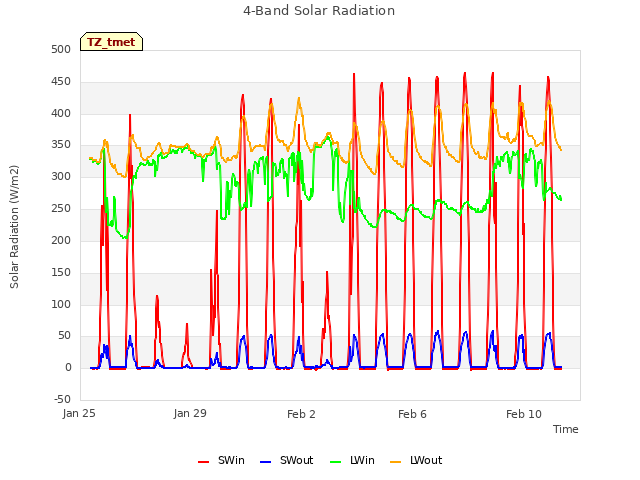Screen dimensions: 640x480
Task: Click the 250 y-axis tick label
Action: [61, 209]
